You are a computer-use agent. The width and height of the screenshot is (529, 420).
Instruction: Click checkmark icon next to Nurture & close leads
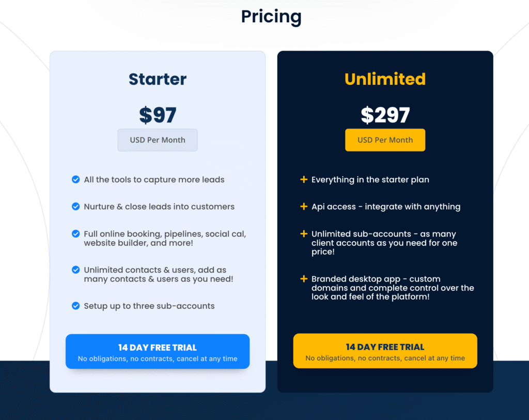(75, 207)
